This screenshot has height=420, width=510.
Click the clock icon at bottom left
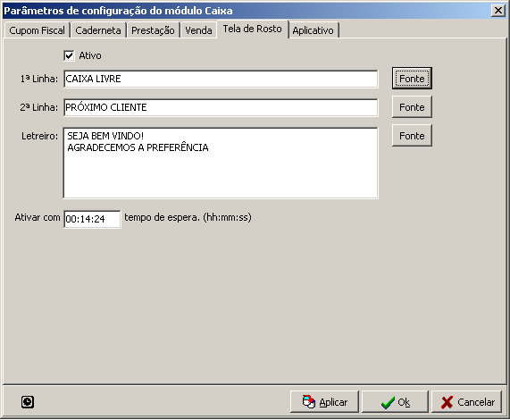[28, 402]
